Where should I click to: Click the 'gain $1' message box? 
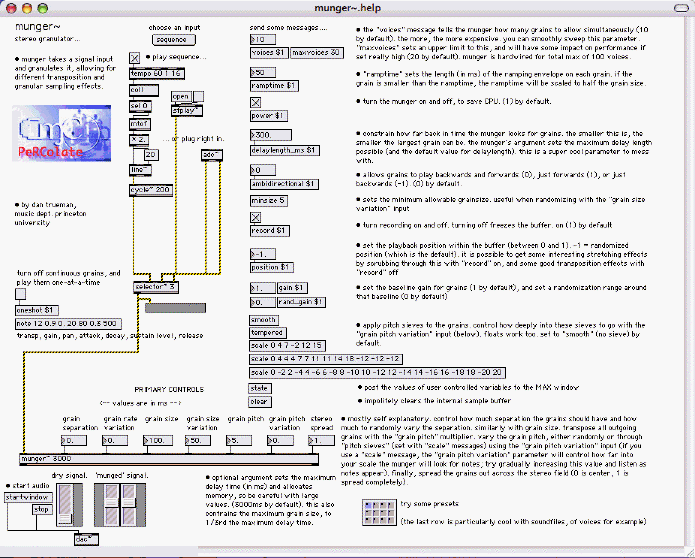[292, 288]
